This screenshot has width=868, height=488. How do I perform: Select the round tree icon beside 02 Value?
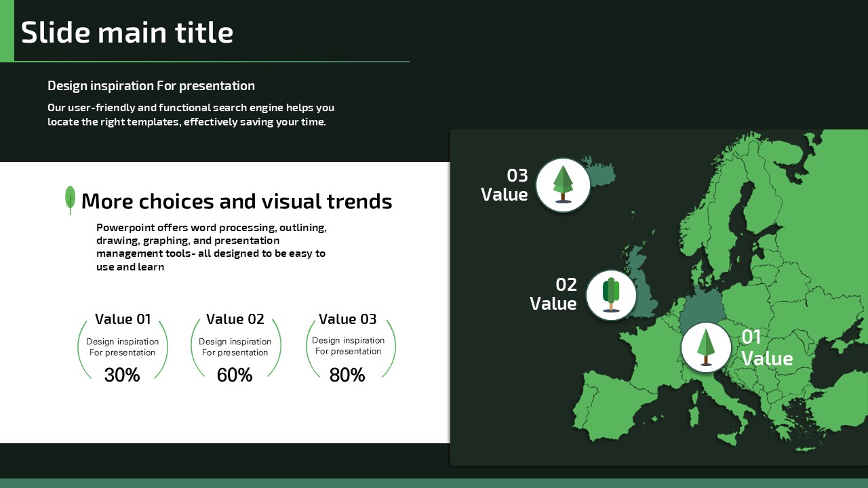coord(611,295)
